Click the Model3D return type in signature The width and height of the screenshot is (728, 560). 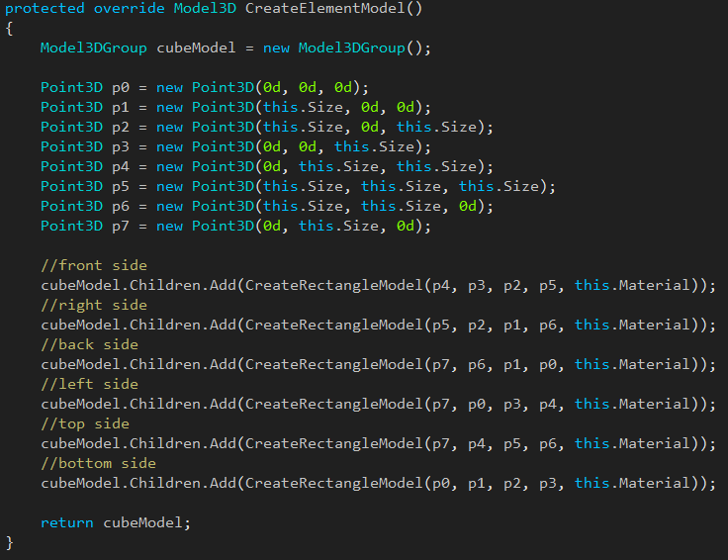205,8
